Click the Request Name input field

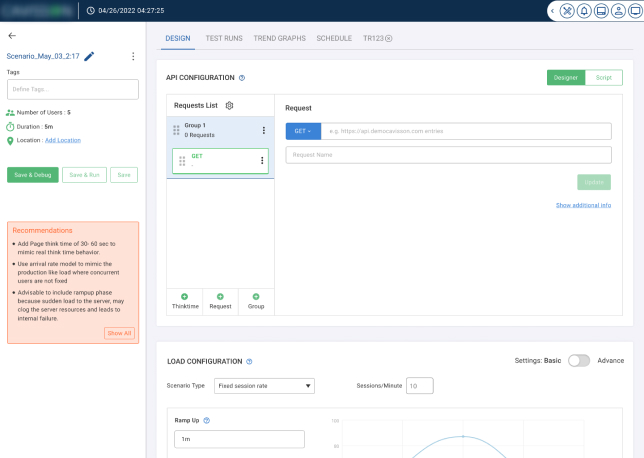click(448, 155)
